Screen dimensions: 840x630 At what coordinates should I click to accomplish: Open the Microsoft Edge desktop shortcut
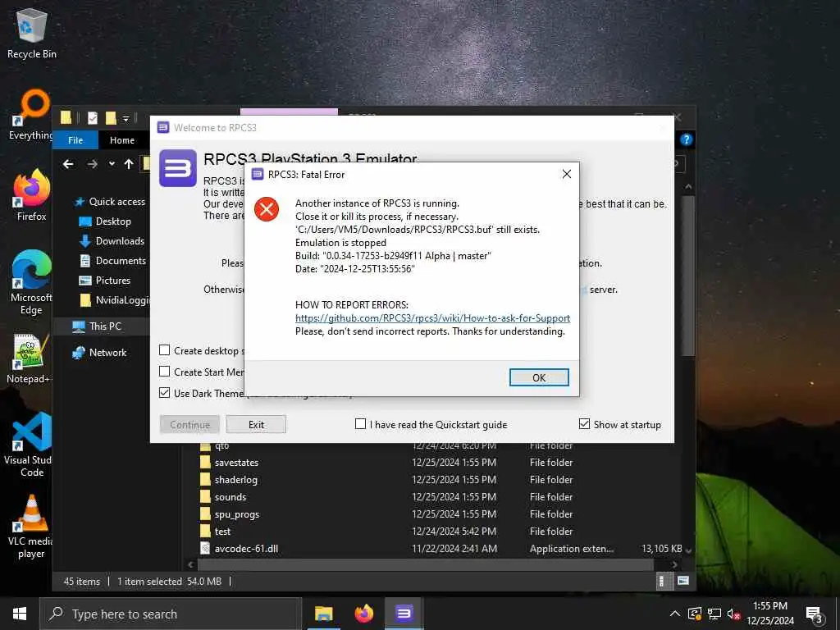[x=32, y=283]
